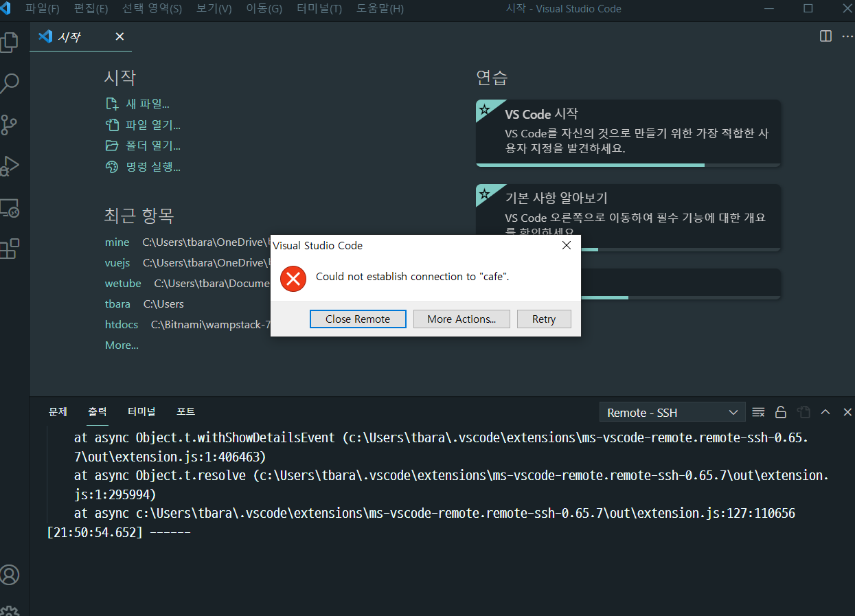Click the 명령 실행... link

[153, 166]
